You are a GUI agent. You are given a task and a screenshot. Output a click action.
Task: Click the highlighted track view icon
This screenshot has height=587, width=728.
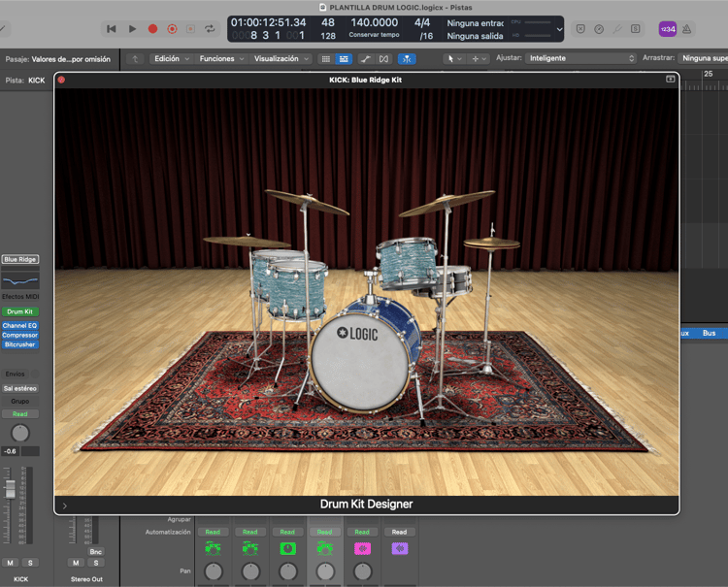point(344,59)
